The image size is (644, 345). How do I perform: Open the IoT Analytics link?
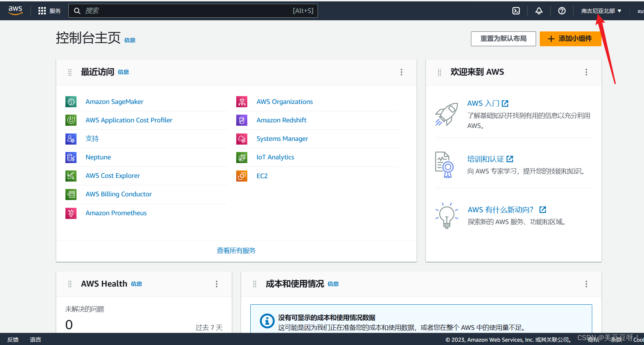click(275, 157)
